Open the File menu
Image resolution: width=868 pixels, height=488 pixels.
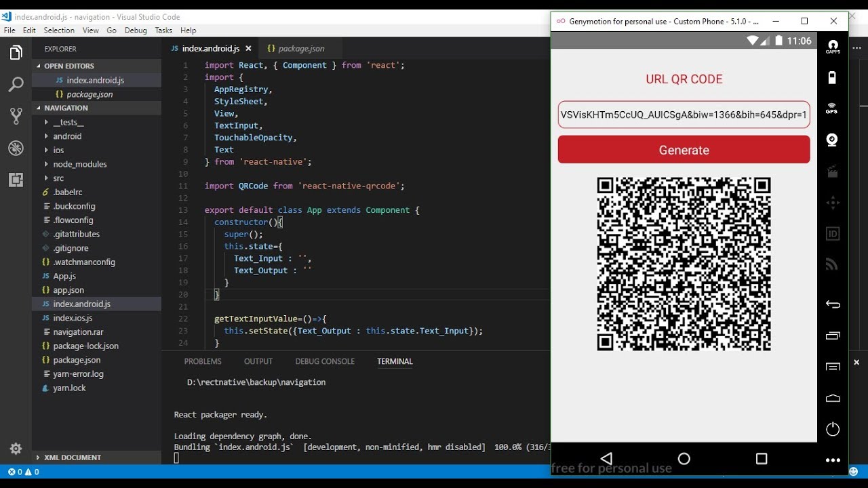pos(9,30)
